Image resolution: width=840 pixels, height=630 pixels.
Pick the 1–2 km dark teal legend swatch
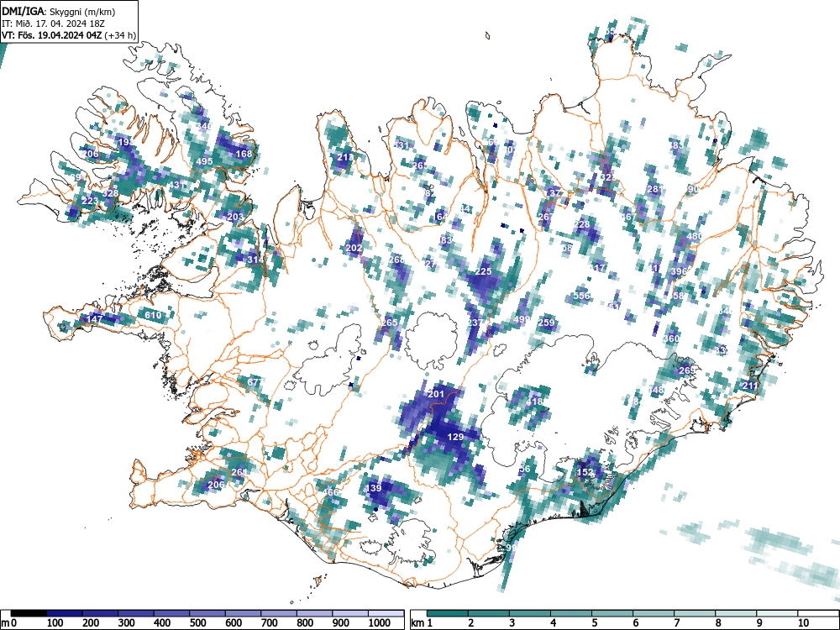(448, 613)
